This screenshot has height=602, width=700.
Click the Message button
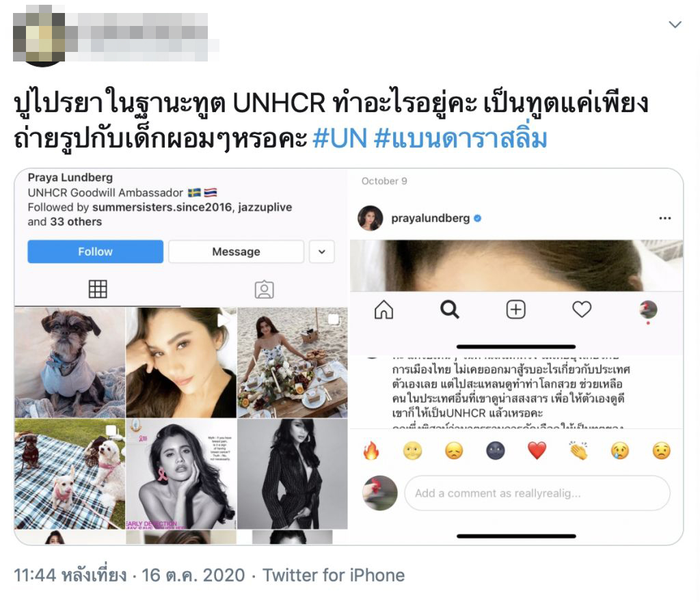236,251
